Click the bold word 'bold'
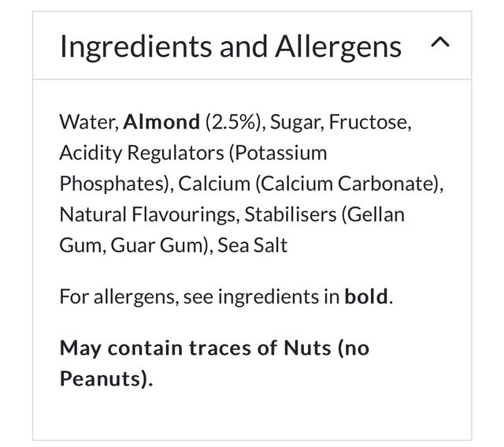Screen dimensions: 504x447 366,297
